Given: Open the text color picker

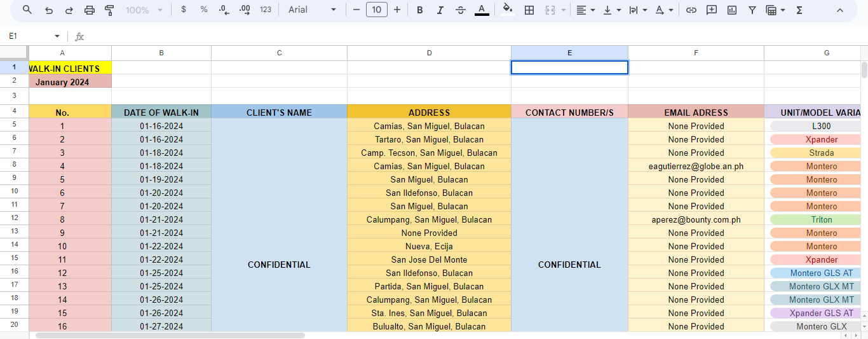Looking at the screenshot, I should pos(482,10).
